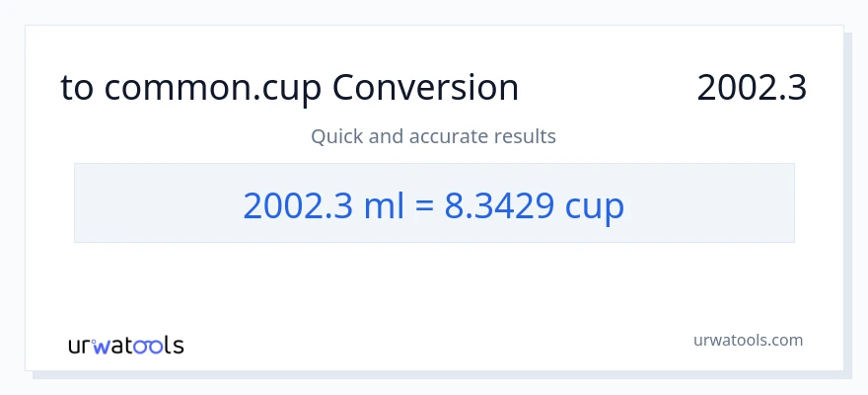Click the word 'Conversion' in the title
This screenshot has width=868, height=395.
(425, 89)
